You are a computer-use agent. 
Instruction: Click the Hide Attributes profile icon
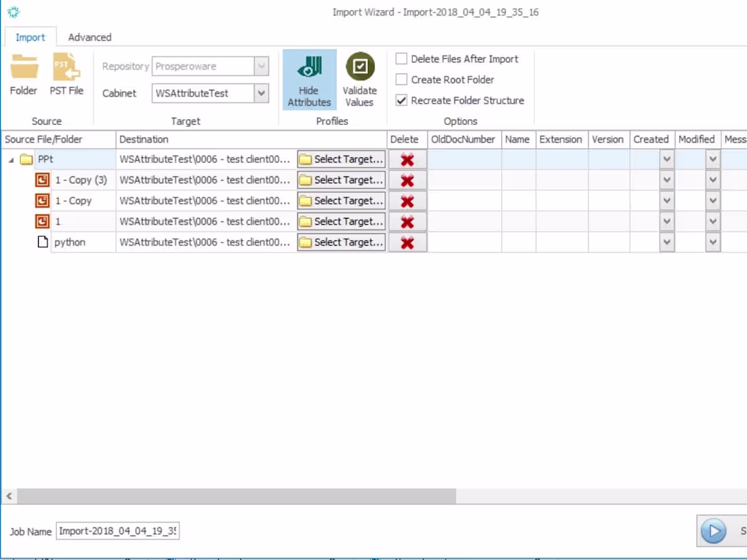(309, 78)
